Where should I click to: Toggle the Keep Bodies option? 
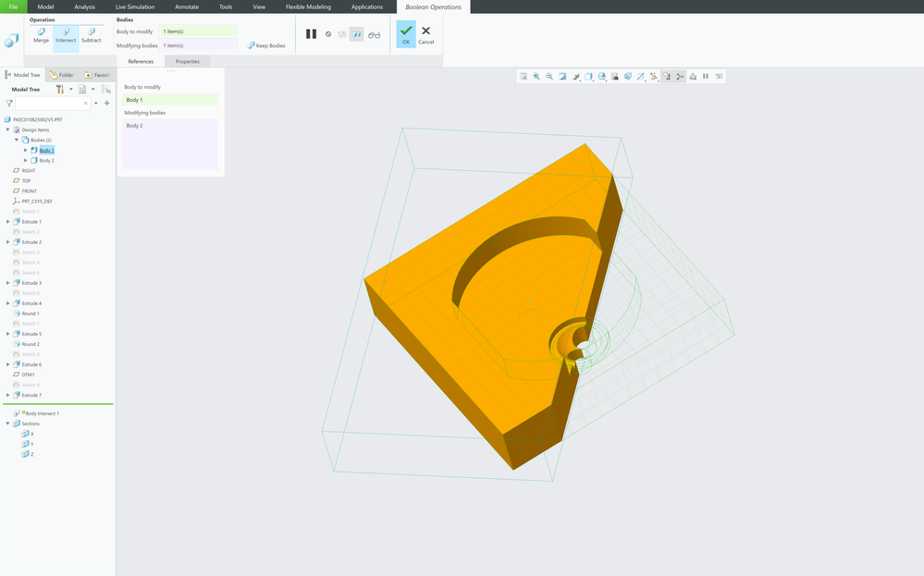click(x=266, y=45)
